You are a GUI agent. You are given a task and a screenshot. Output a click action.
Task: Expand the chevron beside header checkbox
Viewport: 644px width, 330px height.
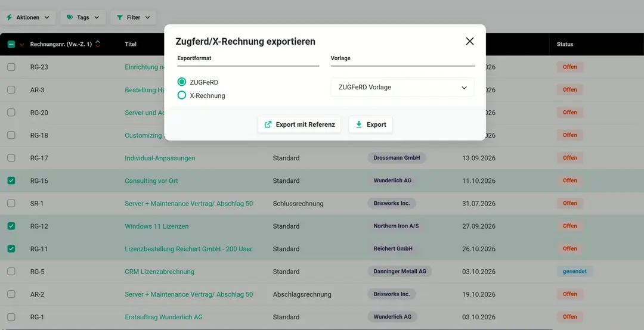(x=22, y=44)
